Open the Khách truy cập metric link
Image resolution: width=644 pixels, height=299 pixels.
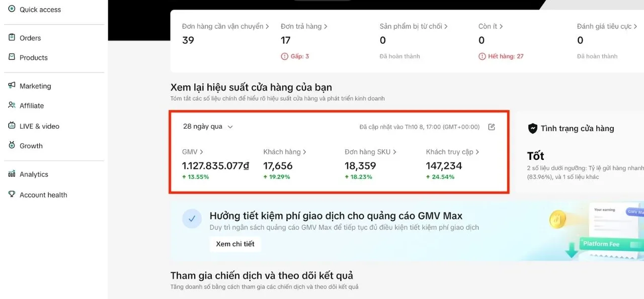tap(452, 152)
